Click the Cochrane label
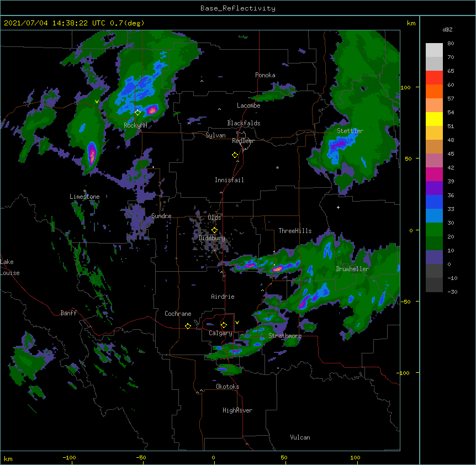Screen dimensions: 476x465 (x=178, y=314)
